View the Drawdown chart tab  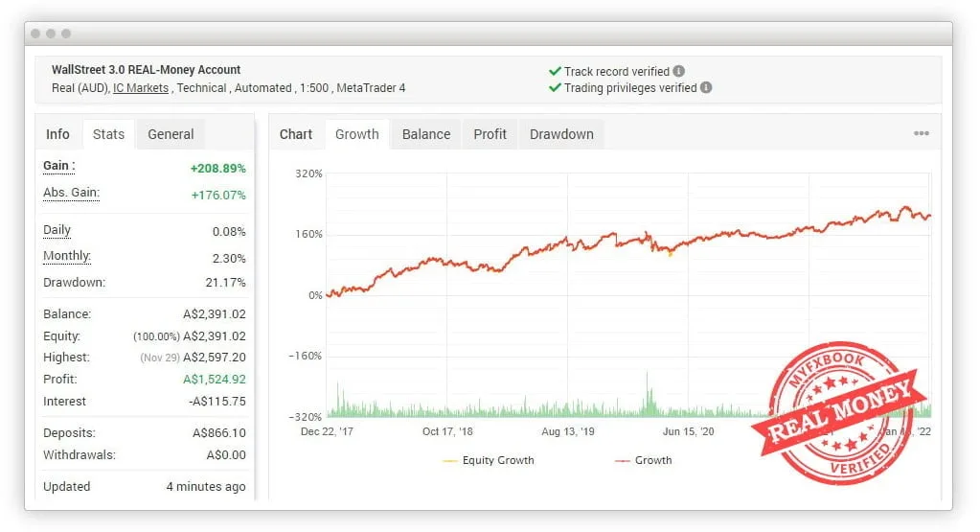pyautogui.click(x=561, y=134)
